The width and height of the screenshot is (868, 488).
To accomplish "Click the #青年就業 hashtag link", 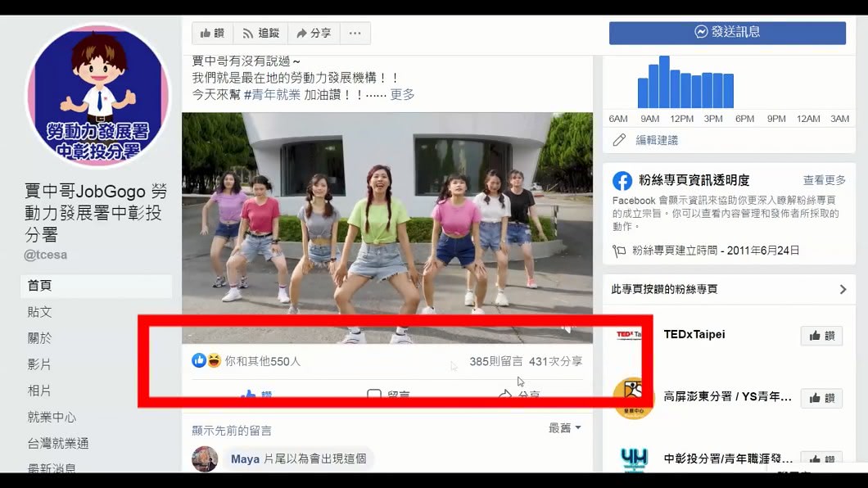I will pos(272,95).
